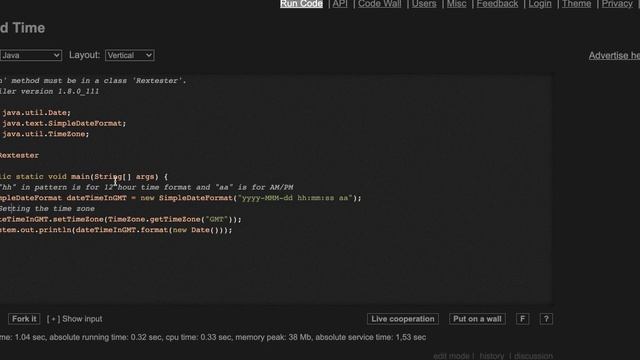Click the java.text.SimpleDateFormat import line
The height and width of the screenshot is (360, 640).
tap(63, 123)
